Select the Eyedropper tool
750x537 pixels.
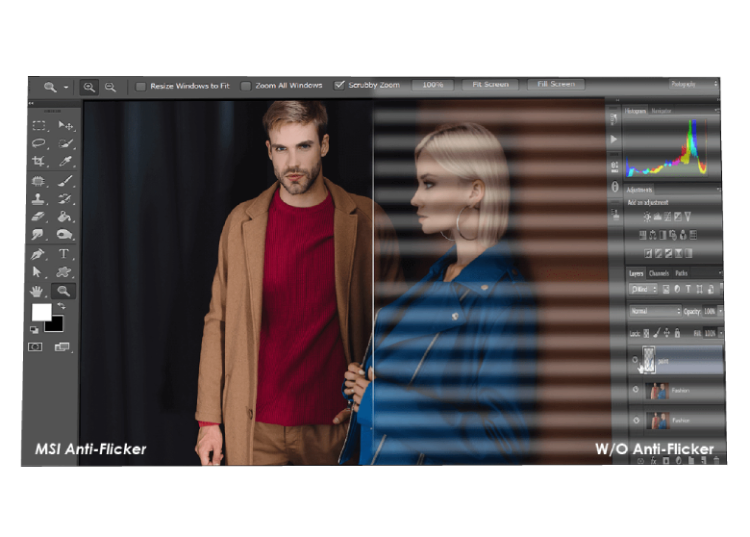point(66,161)
